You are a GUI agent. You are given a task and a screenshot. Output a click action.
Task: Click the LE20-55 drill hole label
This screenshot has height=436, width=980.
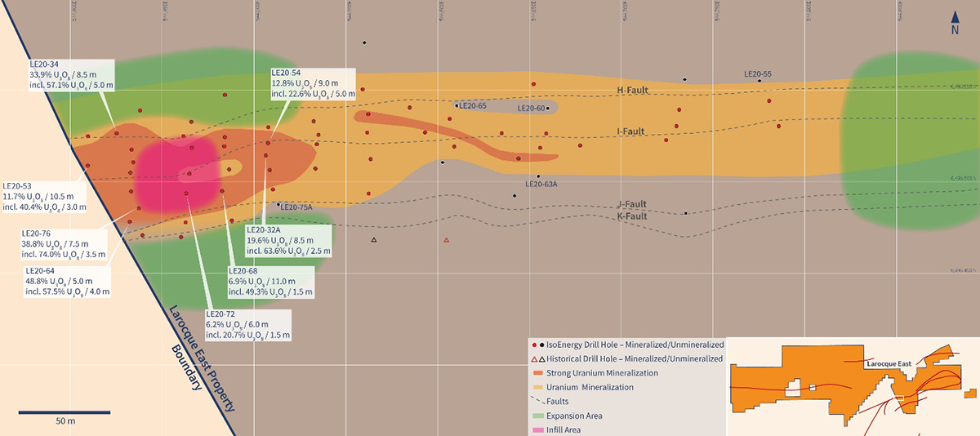coord(758,73)
